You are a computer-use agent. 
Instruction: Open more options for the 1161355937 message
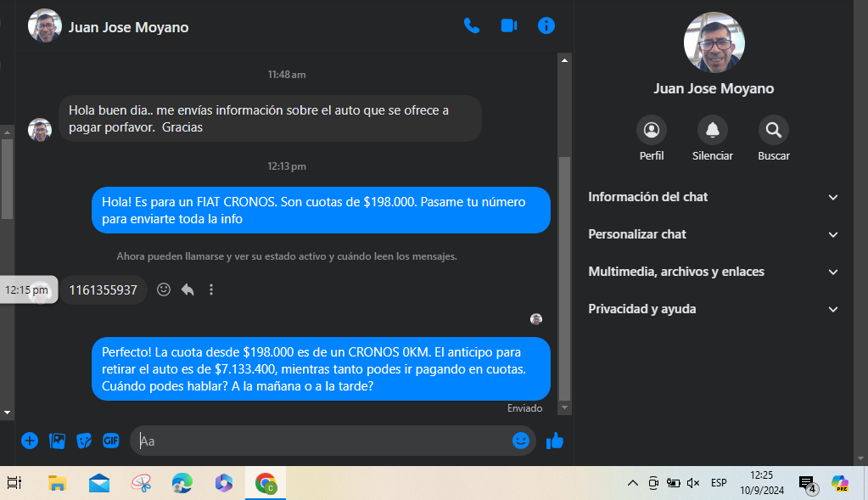click(211, 289)
